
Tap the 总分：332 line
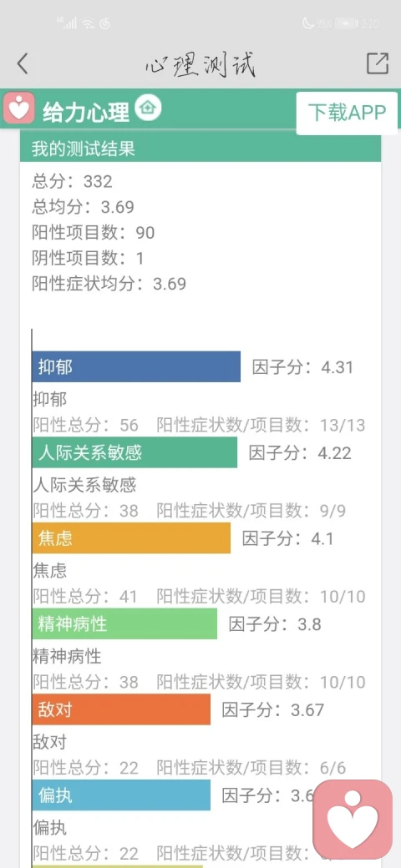(x=72, y=181)
